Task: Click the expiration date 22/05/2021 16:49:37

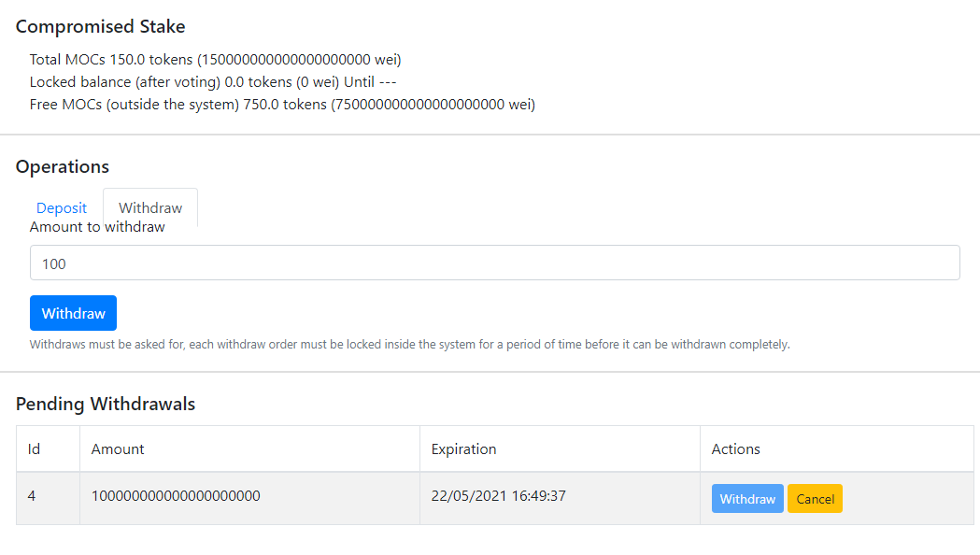Action: tap(498, 496)
